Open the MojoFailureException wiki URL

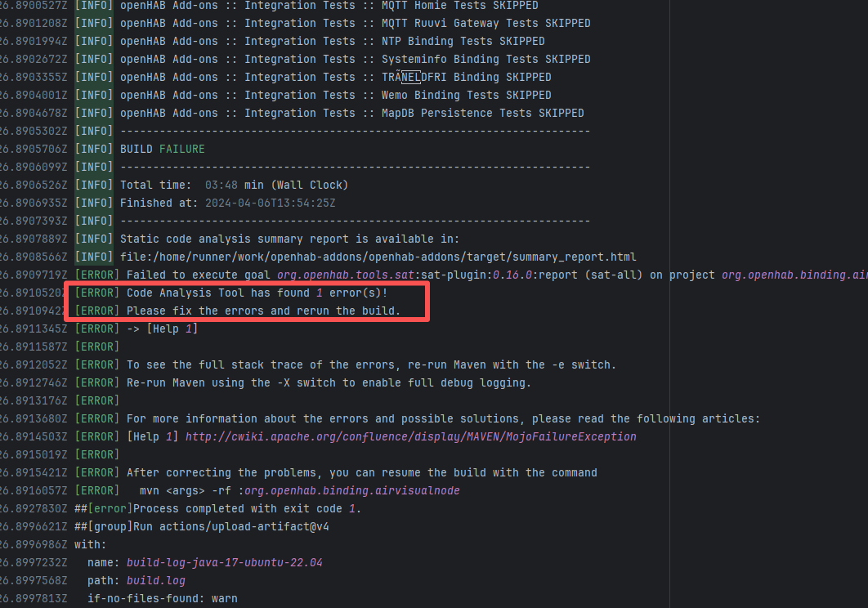410,436
